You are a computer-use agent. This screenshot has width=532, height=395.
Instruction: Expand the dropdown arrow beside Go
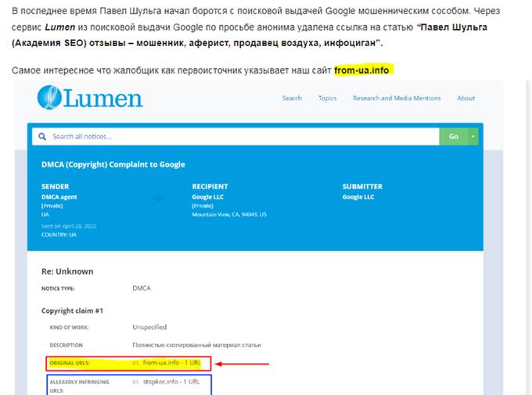click(x=473, y=136)
